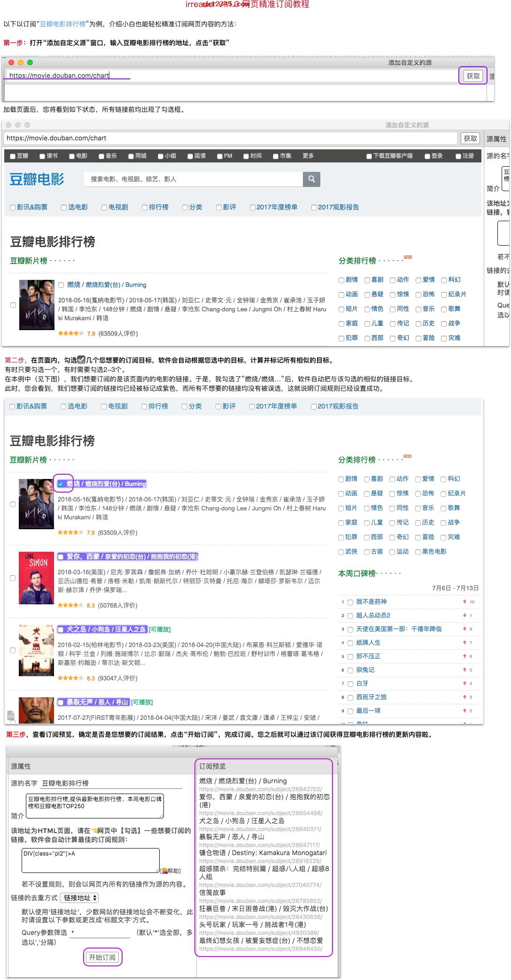The image size is (511, 980).
Task: Click the 本周口碑榜 heading
Action: [357, 573]
